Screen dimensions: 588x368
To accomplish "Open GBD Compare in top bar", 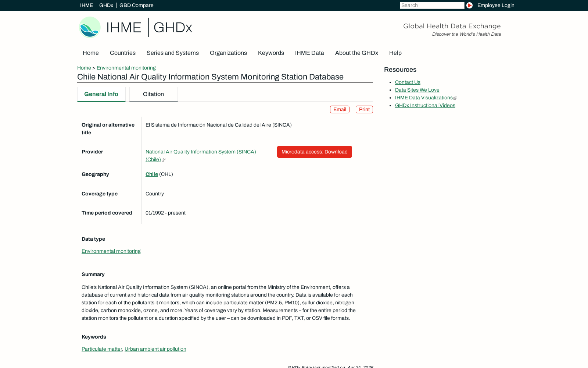I will click(136, 5).
